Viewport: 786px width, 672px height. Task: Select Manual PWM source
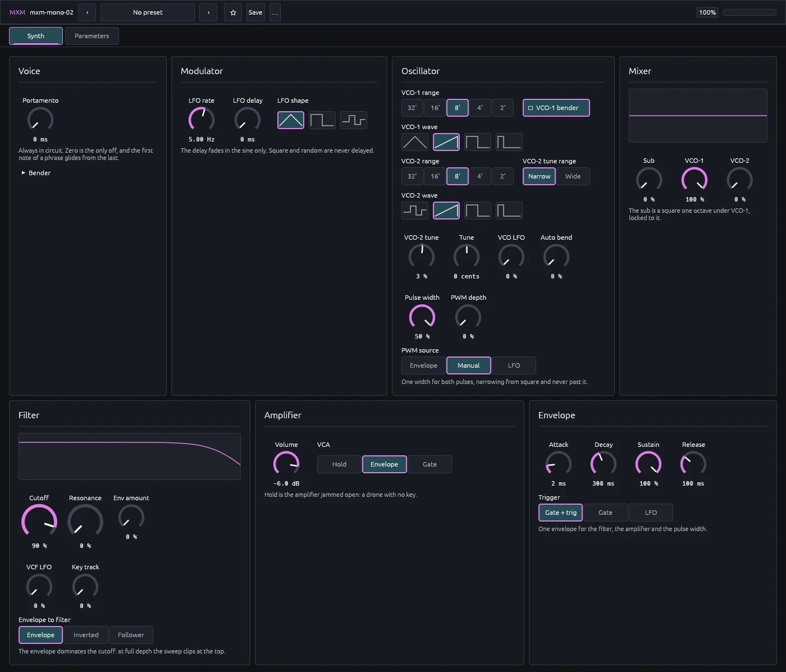[469, 365]
